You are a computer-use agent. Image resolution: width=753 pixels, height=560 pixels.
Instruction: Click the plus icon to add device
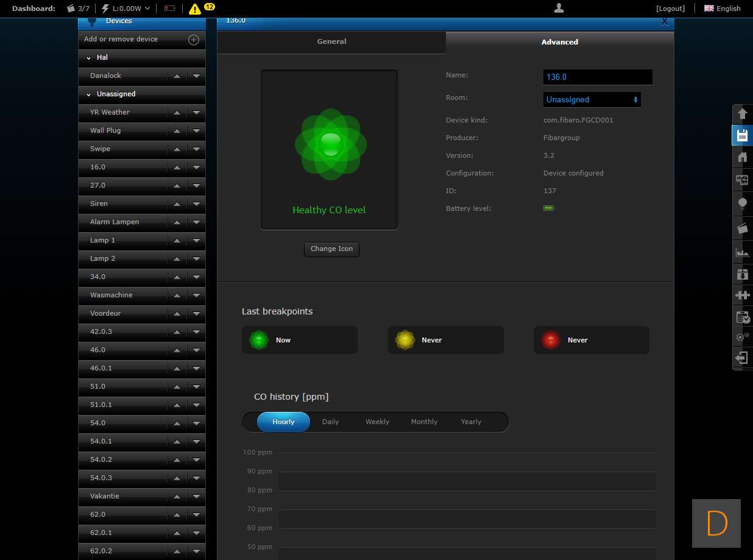193,40
